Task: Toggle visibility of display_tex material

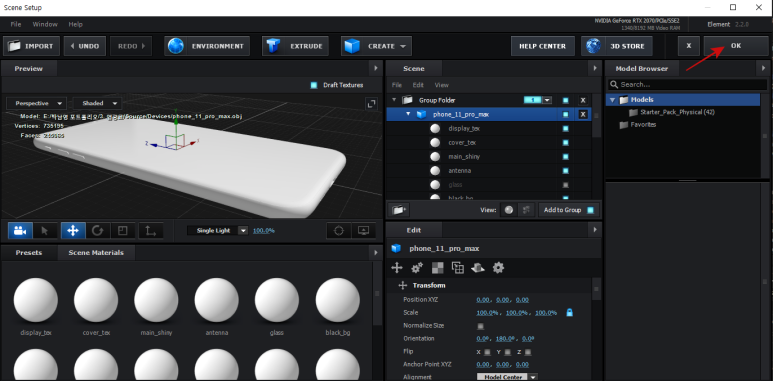Action: pos(565,129)
